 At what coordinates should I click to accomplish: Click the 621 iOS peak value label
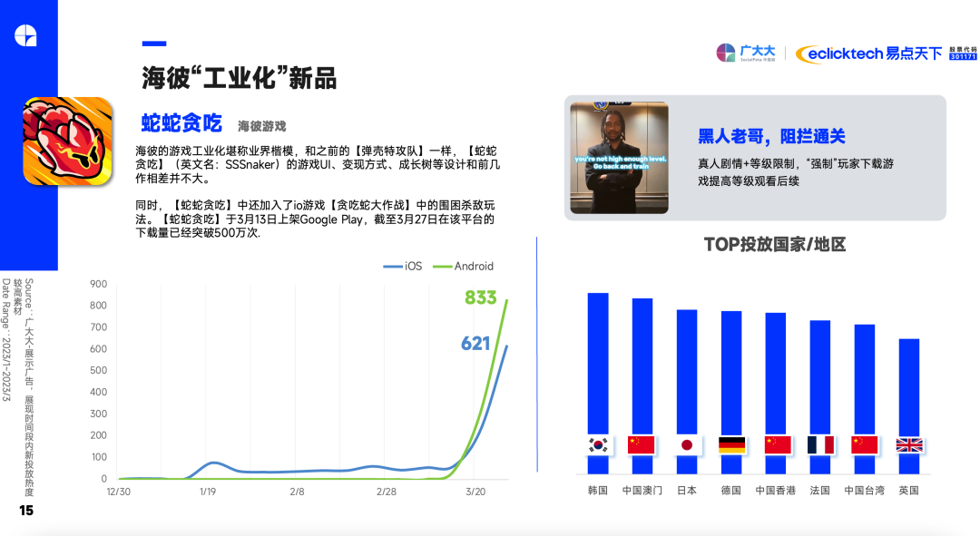coord(475,343)
